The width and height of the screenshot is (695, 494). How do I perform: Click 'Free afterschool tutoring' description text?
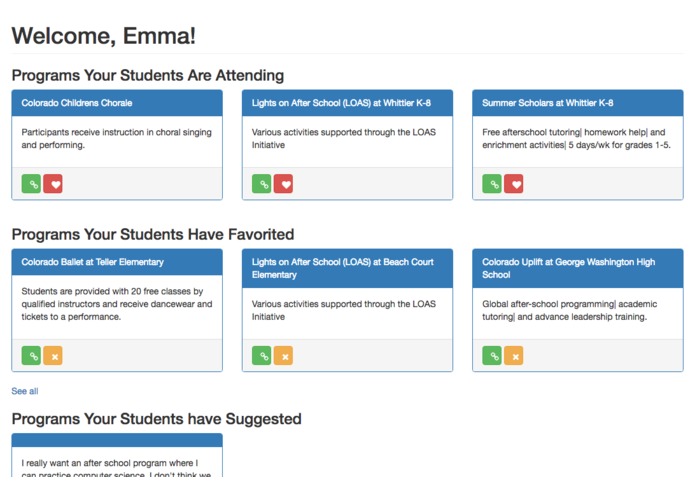coord(576,138)
